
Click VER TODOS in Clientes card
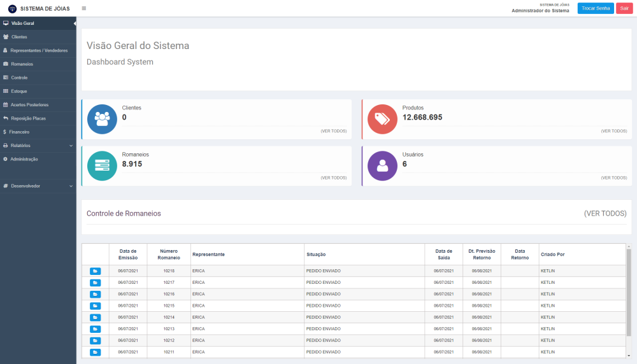[x=334, y=131]
